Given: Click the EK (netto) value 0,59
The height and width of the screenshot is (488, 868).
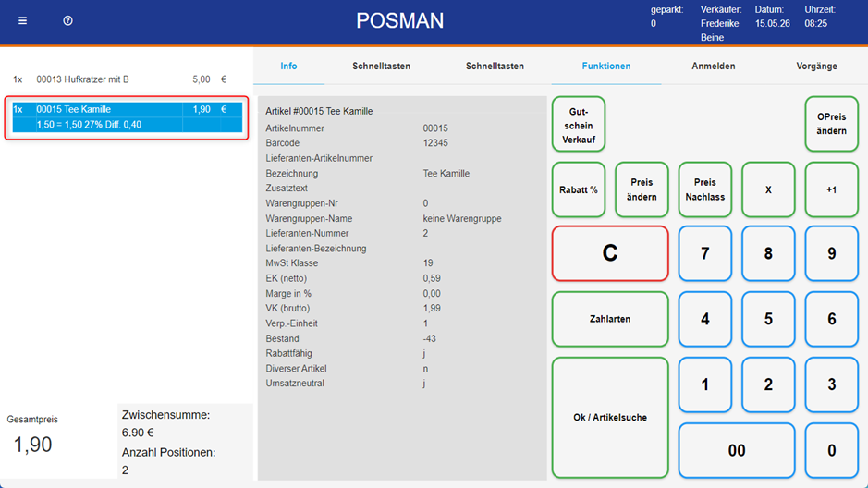Looking at the screenshot, I should coord(432,278).
